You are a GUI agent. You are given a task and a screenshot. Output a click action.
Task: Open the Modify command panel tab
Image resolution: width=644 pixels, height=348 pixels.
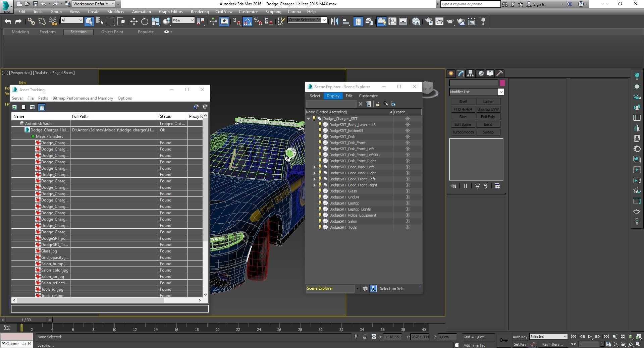coord(461,73)
